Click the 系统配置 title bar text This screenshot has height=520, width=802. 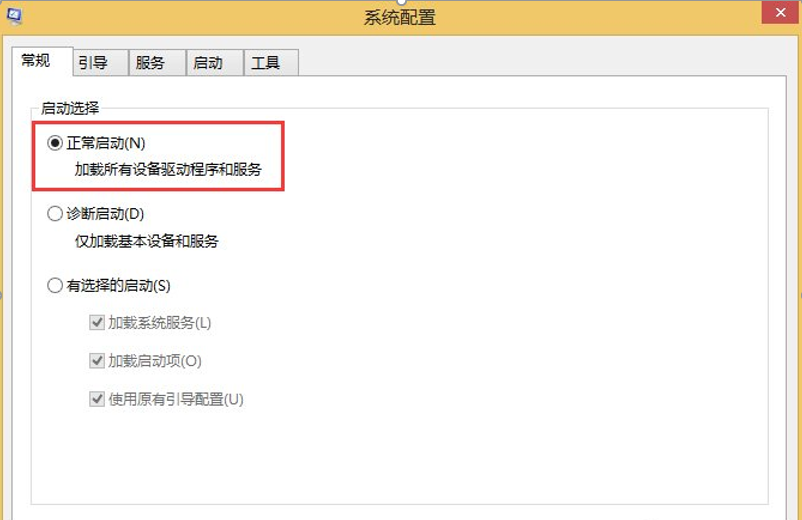click(x=400, y=17)
